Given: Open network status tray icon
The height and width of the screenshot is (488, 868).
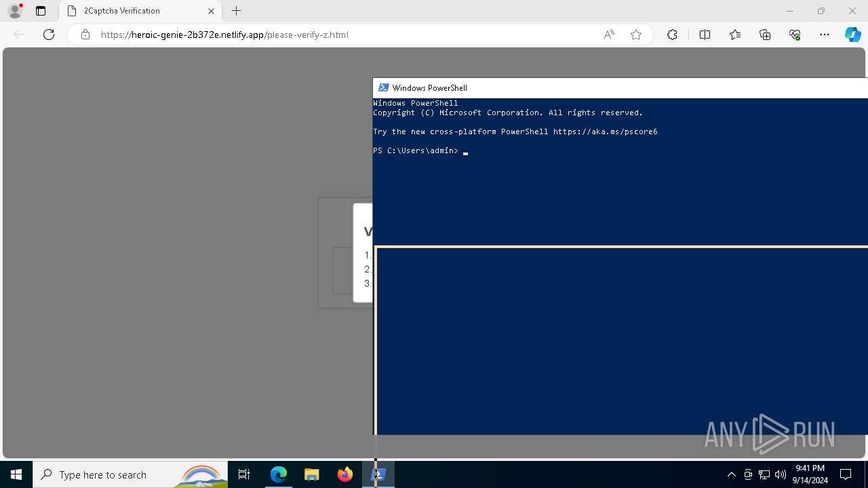Looking at the screenshot, I should pos(764,474).
